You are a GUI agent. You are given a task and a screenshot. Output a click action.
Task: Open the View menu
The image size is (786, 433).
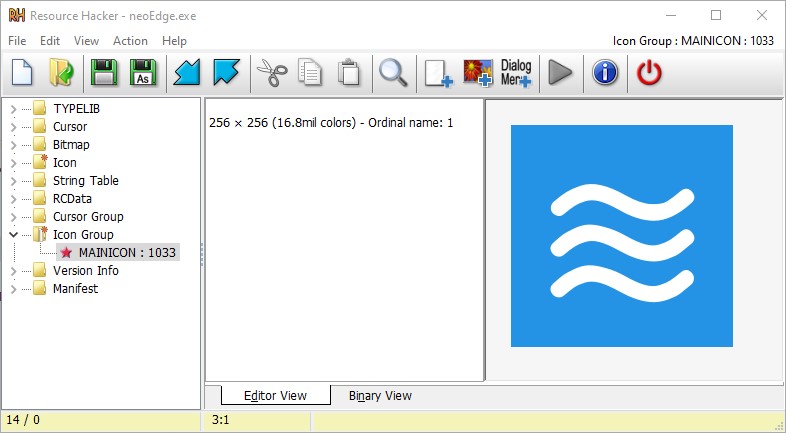click(86, 41)
